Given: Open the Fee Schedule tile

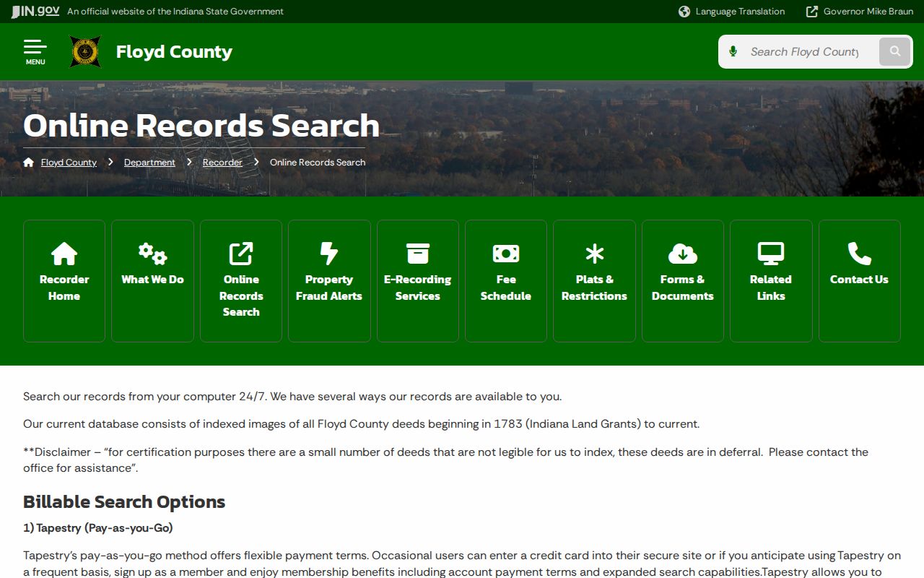Looking at the screenshot, I should click(506, 281).
